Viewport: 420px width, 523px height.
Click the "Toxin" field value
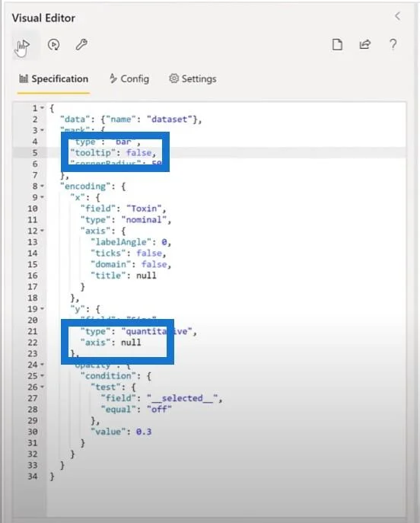144,209
